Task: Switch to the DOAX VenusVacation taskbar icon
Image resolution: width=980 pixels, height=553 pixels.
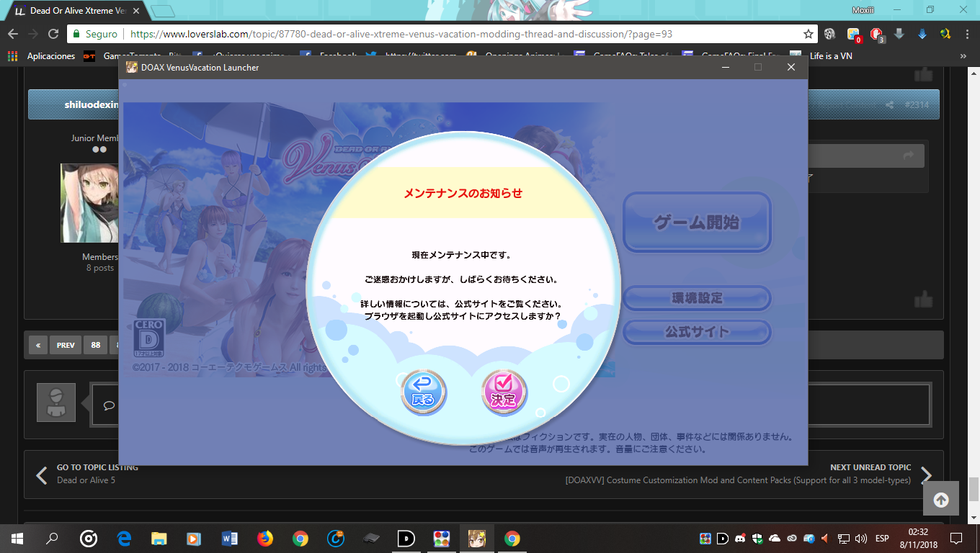Action: coord(476,538)
